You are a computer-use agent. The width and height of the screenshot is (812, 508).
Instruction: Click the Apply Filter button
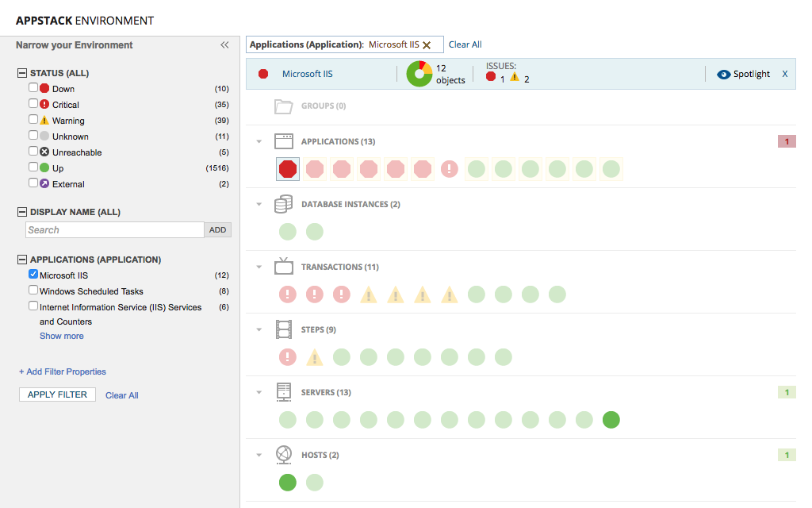pos(56,394)
